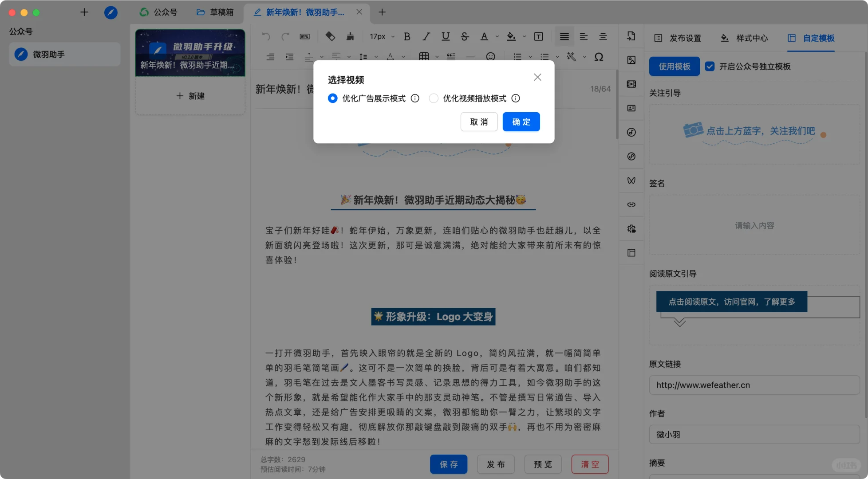Open the emoji insert icon
The width and height of the screenshot is (868, 479).
pos(491,57)
